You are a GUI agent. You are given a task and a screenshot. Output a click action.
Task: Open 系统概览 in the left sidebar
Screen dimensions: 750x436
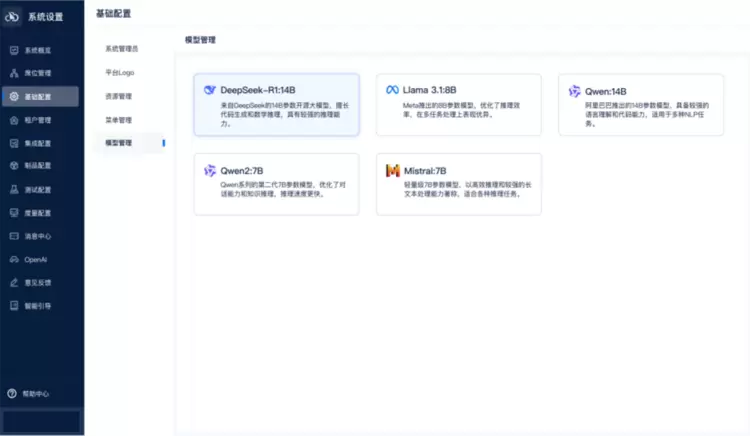37,50
